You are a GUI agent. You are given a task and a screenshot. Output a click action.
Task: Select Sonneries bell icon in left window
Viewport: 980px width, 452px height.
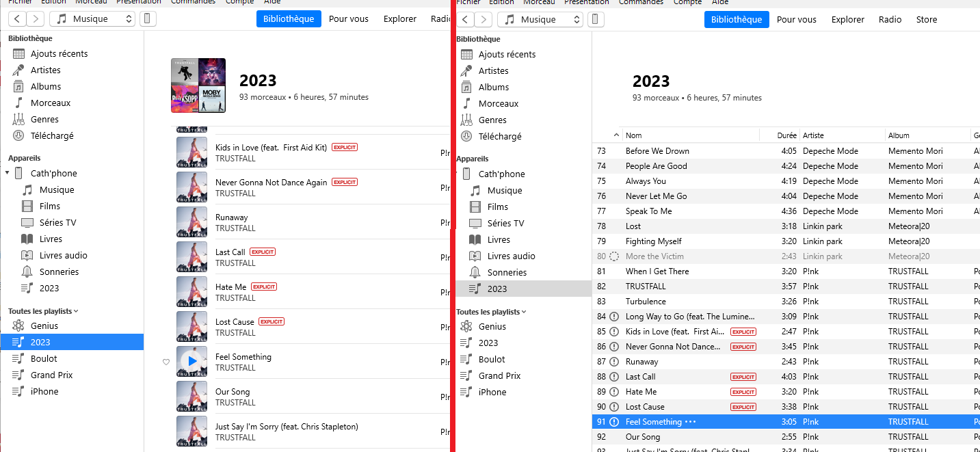(x=27, y=271)
